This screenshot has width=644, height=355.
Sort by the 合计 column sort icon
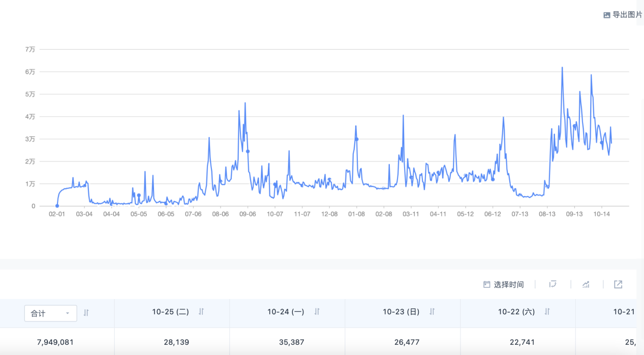pyautogui.click(x=86, y=313)
